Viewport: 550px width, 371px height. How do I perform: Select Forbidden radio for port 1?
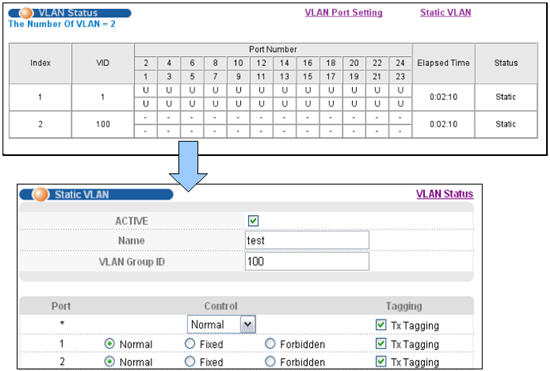(270, 344)
